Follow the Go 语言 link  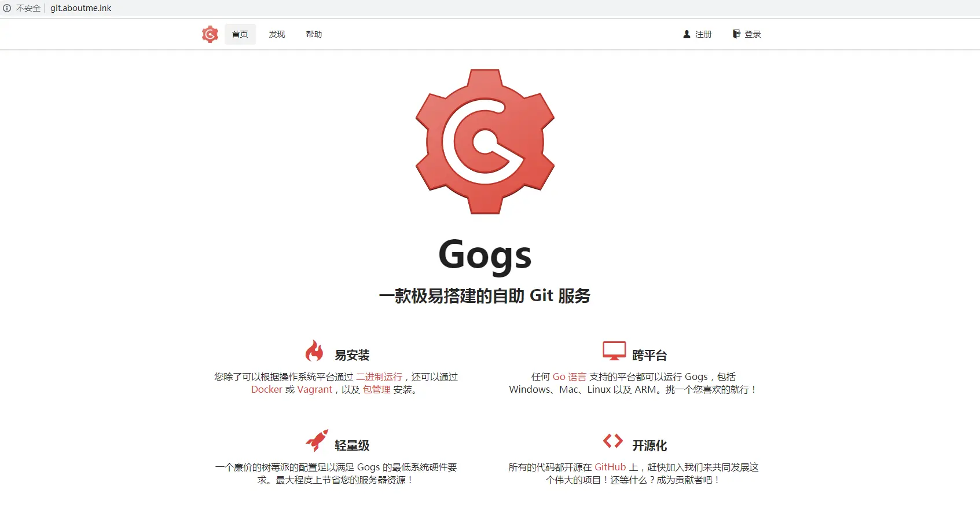click(570, 377)
